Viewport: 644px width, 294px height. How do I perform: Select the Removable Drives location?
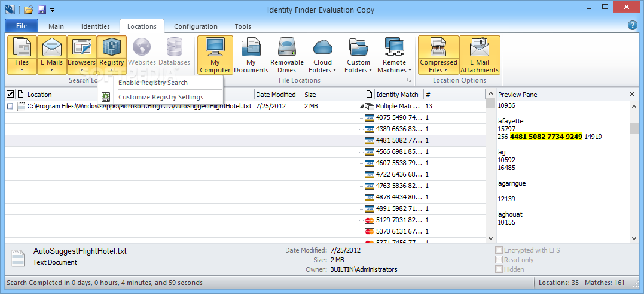click(286, 55)
